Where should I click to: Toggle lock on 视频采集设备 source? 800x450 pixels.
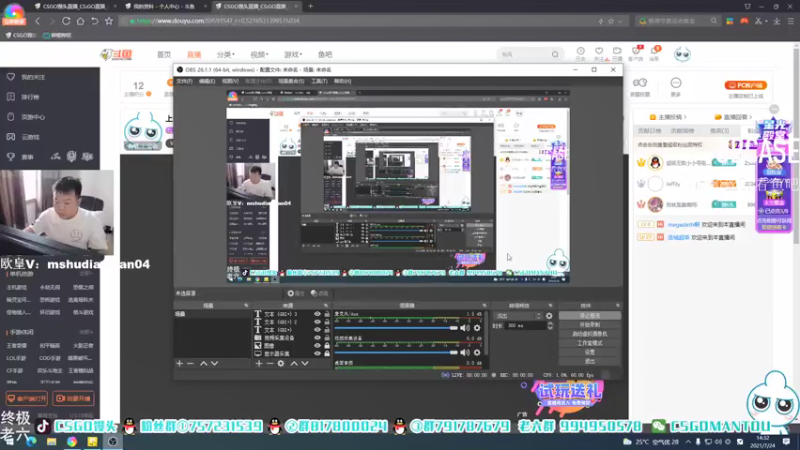pyautogui.click(x=327, y=338)
